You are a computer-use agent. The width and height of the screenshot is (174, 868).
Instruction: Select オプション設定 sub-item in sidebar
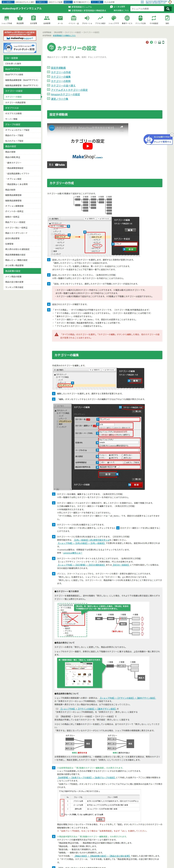[22, 179]
